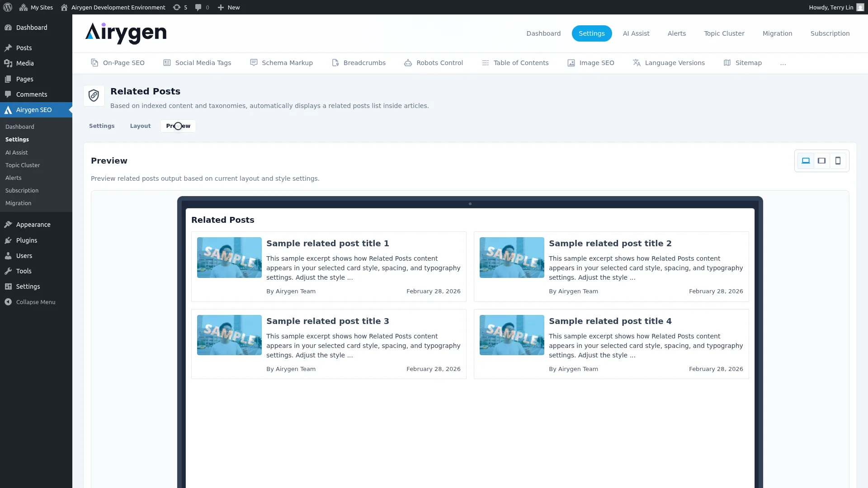
Task: Switch preview to desktop laptop view
Action: point(806,161)
